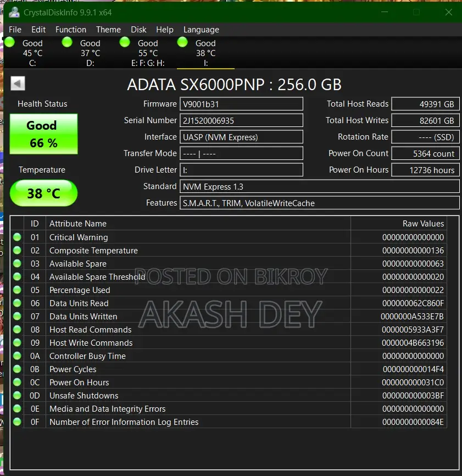Click the Serial Number field
Screen dimensions: 462x476
241,120
